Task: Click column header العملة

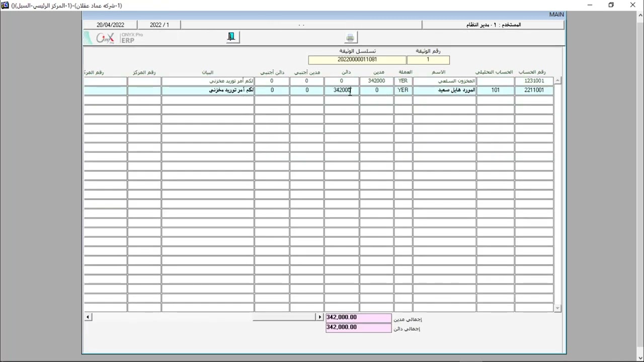Action: click(406, 72)
